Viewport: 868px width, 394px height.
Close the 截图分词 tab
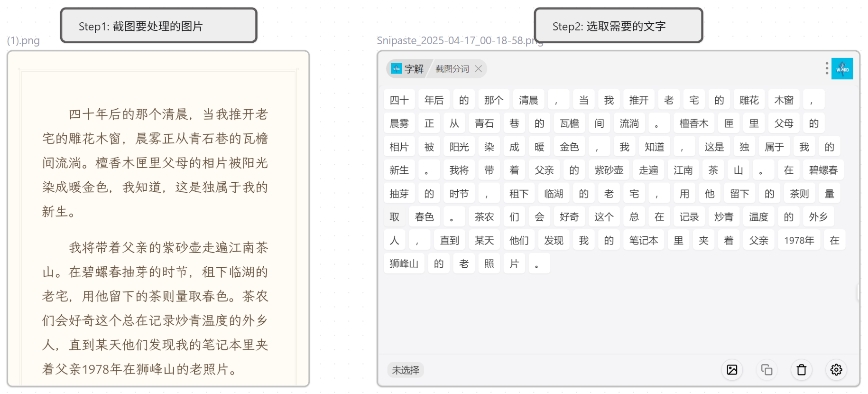(479, 69)
